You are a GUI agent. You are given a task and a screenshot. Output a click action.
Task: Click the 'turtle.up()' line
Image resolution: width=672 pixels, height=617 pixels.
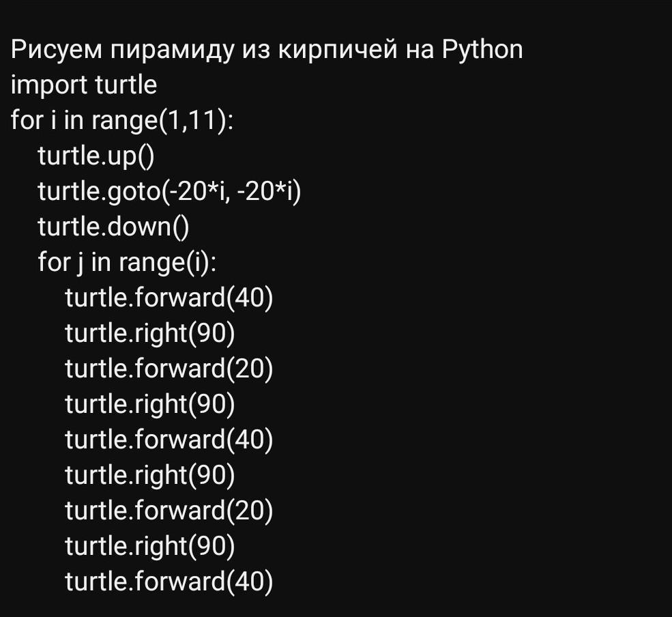[96, 156]
